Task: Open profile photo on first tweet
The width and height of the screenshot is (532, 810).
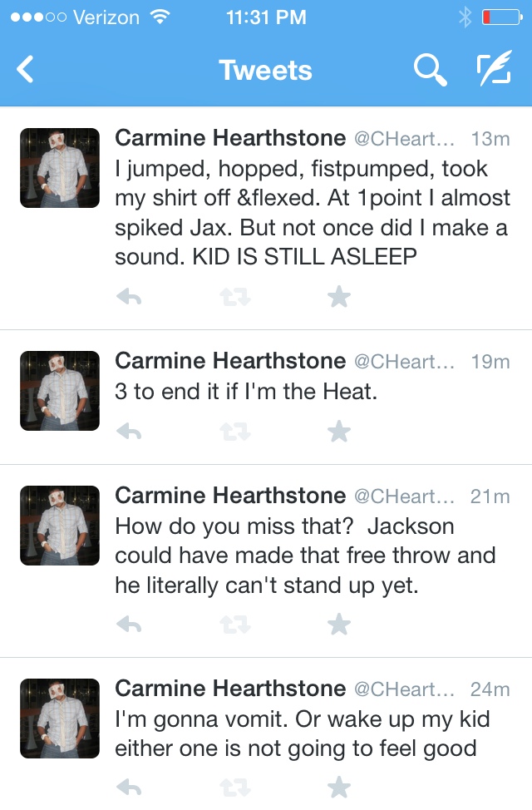Action: (59, 168)
